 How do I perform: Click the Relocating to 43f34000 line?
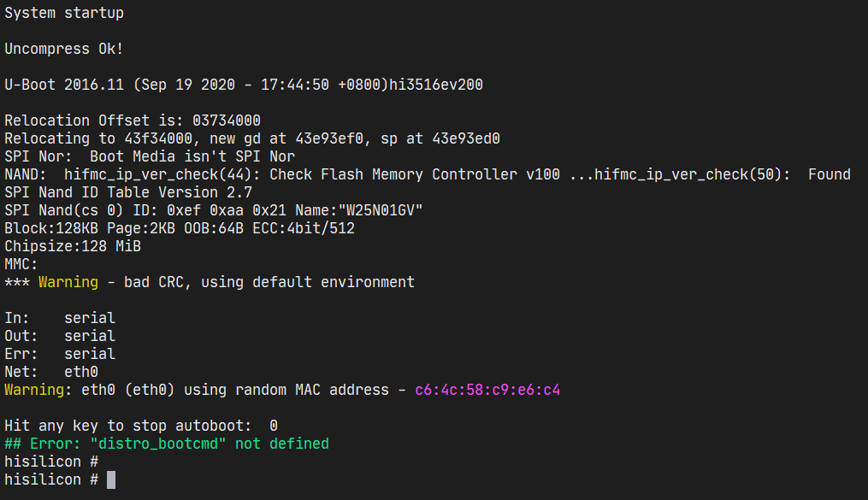tap(252, 138)
